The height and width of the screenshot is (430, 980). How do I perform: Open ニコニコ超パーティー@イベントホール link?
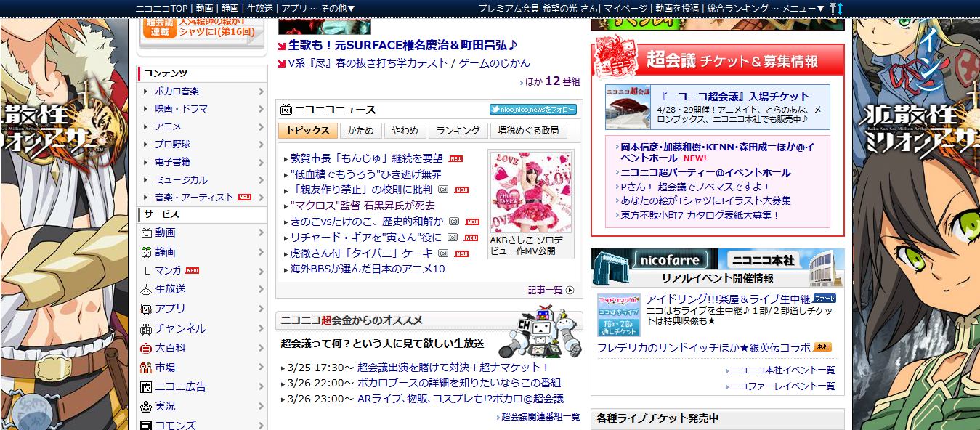(705, 173)
